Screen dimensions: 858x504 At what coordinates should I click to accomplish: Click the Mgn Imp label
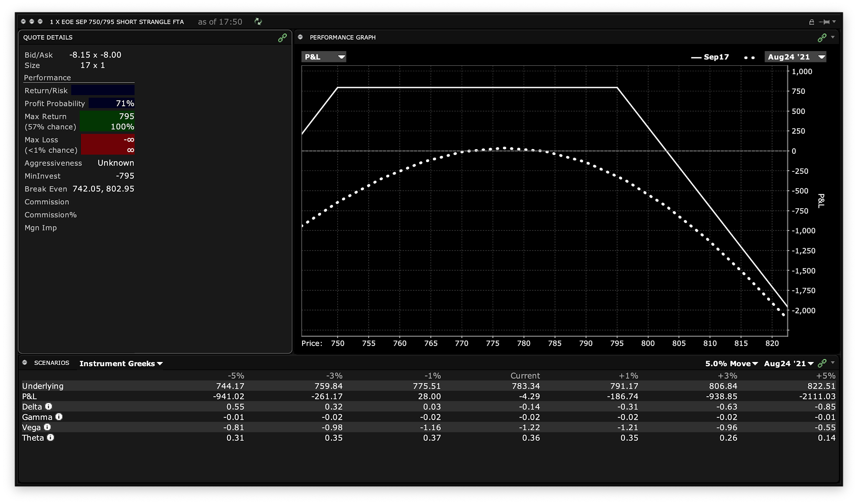click(x=41, y=228)
